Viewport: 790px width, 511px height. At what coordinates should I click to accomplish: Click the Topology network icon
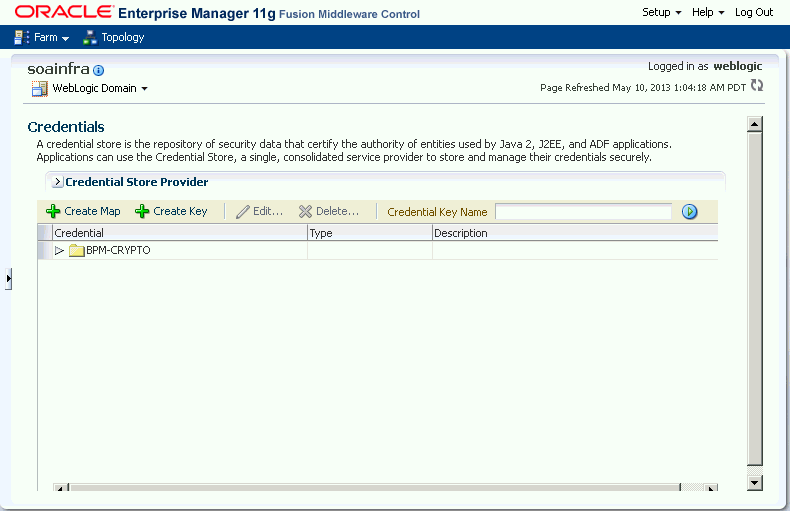90,37
